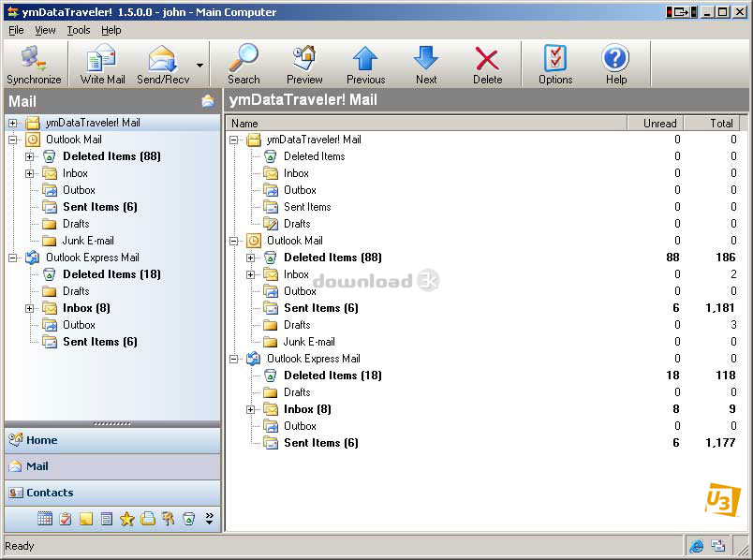This screenshot has height=560, width=753.
Task: Switch to the Contacts navigation pane
Action: (112, 493)
